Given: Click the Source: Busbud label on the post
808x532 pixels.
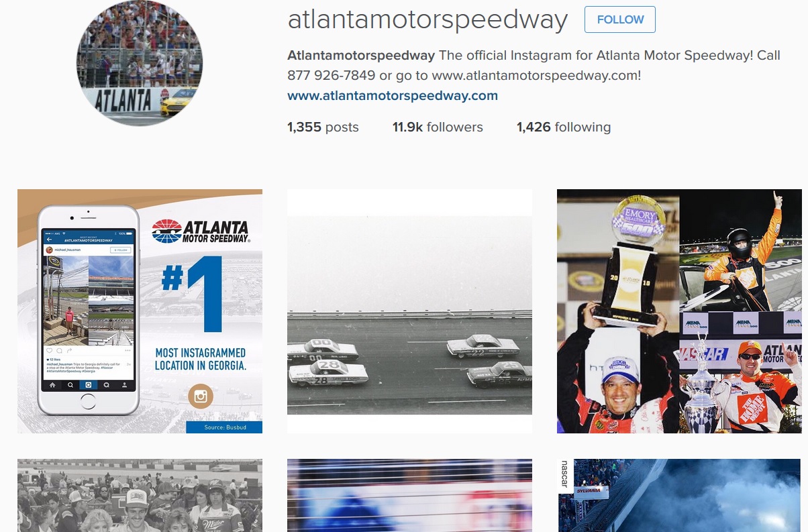Looking at the screenshot, I should click(224, 427).
